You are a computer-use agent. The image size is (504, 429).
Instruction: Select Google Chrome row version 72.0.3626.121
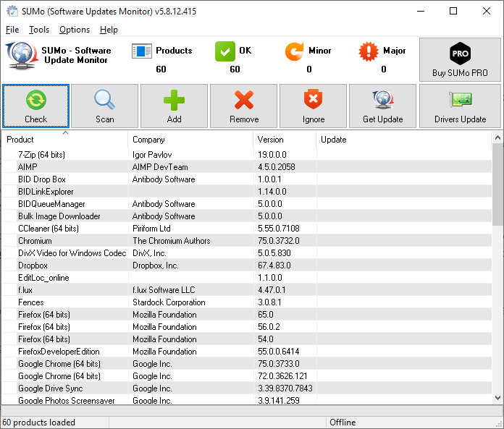[x=247, y=376]
